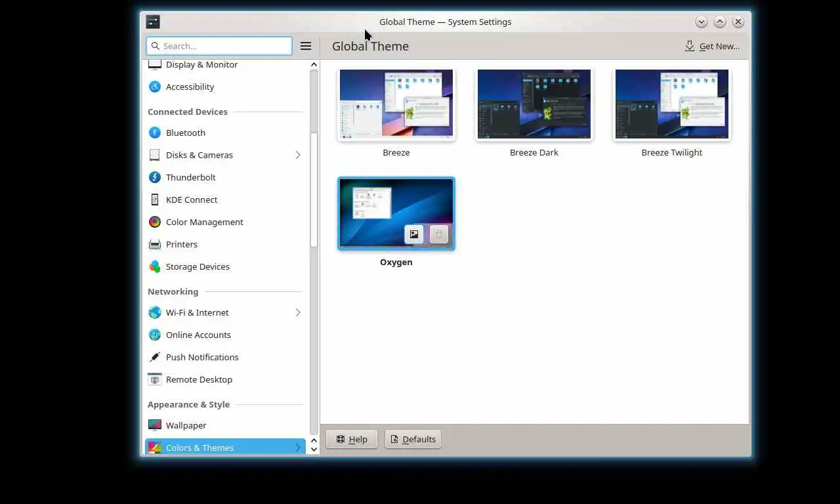Click the Online Accounts icon
Image resolution: width=840 pixels, height=504 pixels.
[154, 335]
